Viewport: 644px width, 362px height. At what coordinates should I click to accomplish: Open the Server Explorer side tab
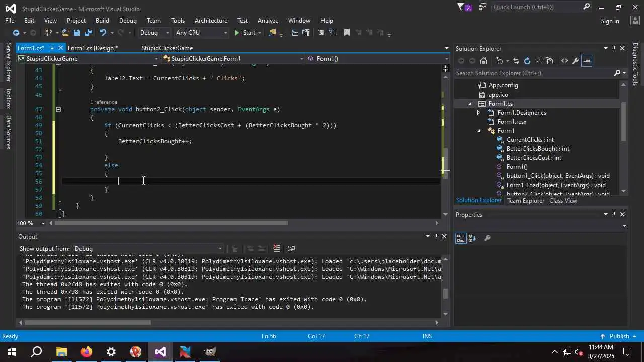8,63
